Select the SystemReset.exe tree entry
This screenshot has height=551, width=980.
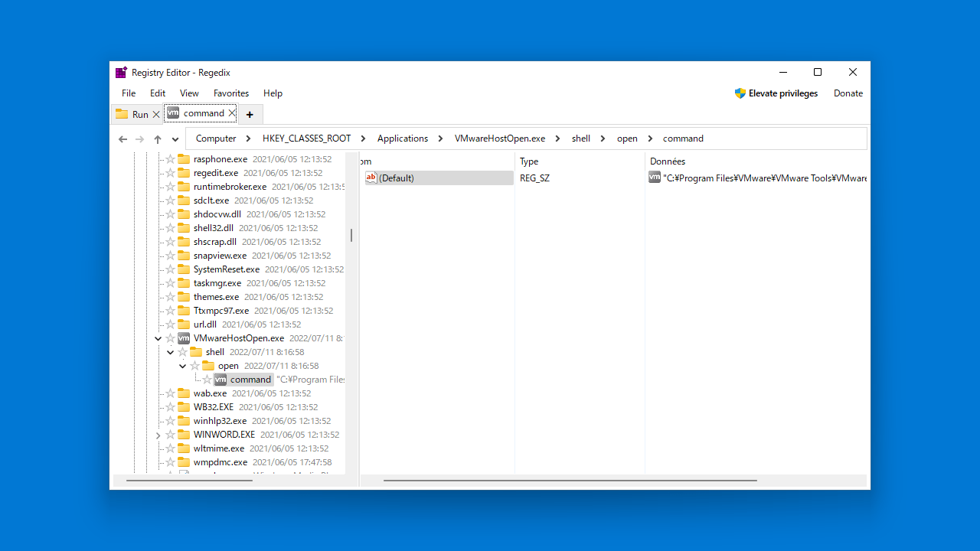tap(227, 269)
